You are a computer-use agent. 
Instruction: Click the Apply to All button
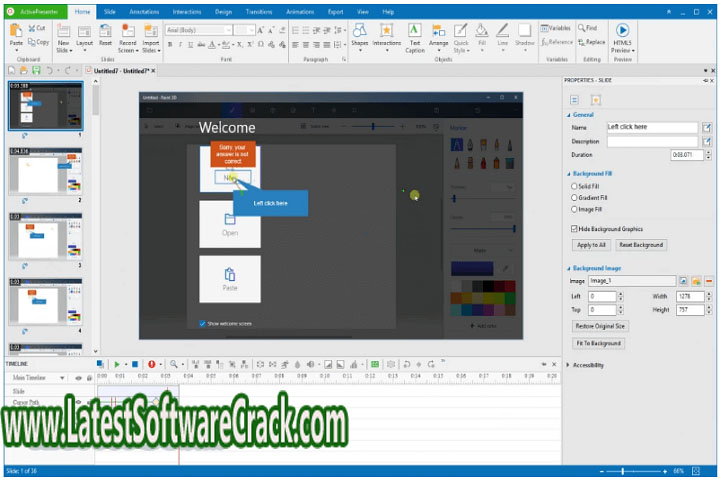(590, 245)
